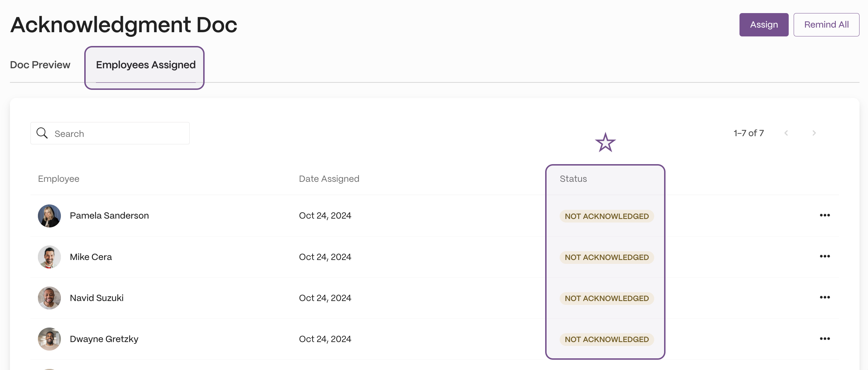Click Navid Suzuki's avatar photo
This screenshot has height=370, width=868.
[49, 298]
